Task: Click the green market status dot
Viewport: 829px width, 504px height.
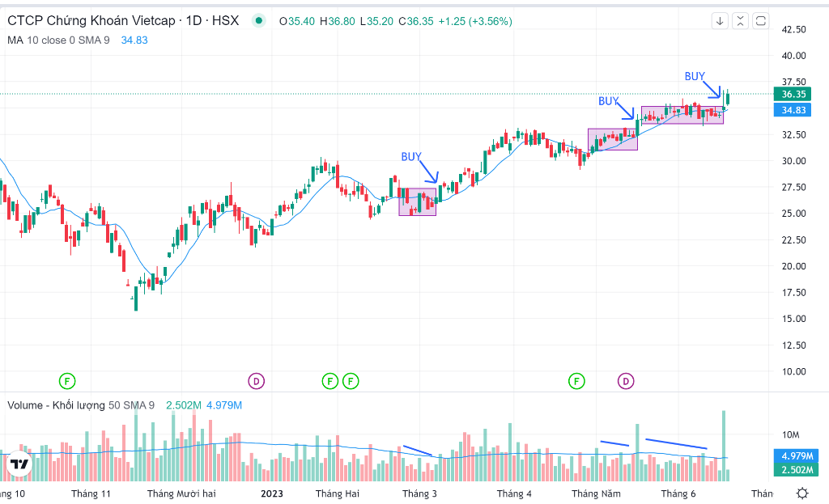Action: point(258,22)
